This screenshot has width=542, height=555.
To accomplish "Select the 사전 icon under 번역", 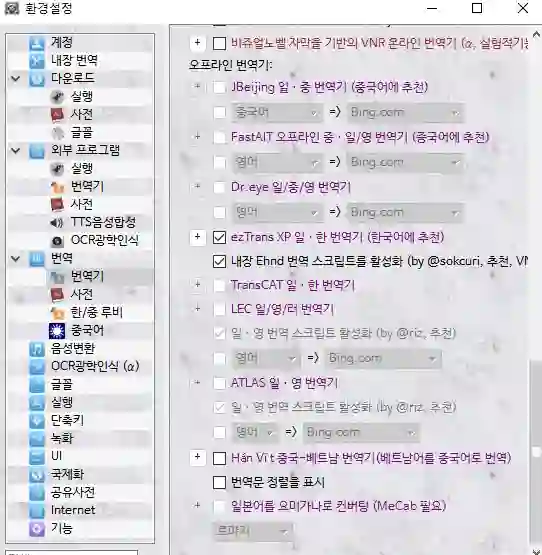I will point(57,294).
